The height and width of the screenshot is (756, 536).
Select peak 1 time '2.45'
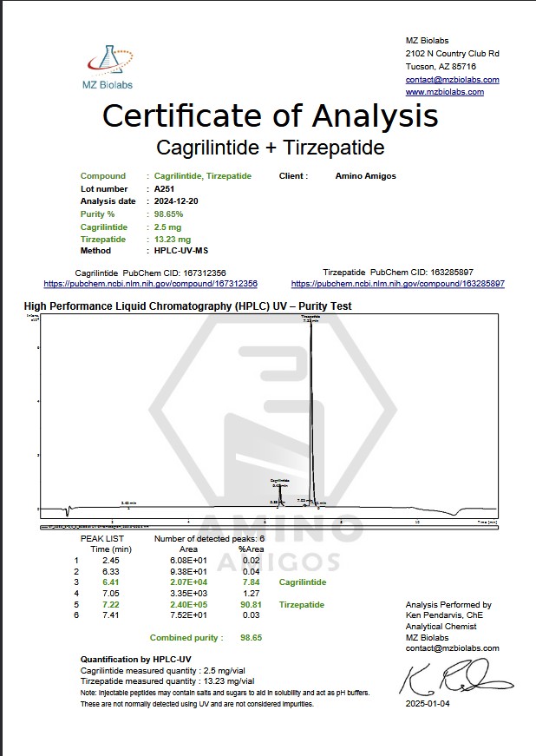click(x=111, y=560)
